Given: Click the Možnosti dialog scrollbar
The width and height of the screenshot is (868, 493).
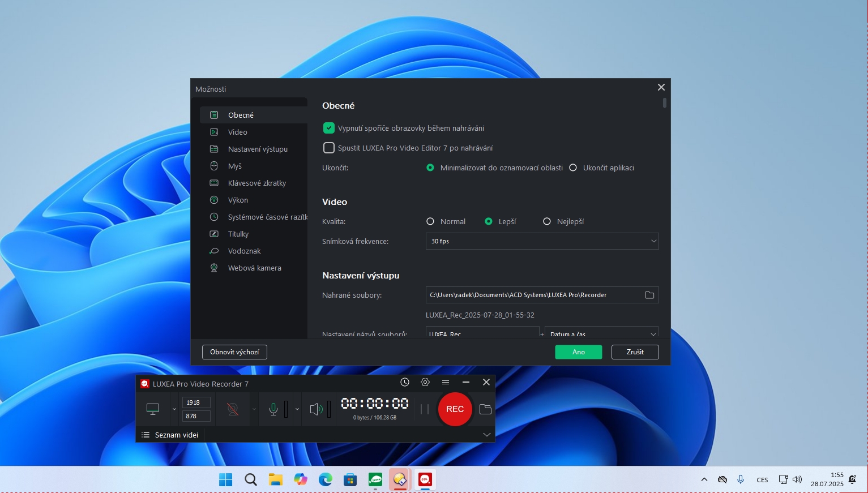Looking at the screenshot, I should pos(665,102).
